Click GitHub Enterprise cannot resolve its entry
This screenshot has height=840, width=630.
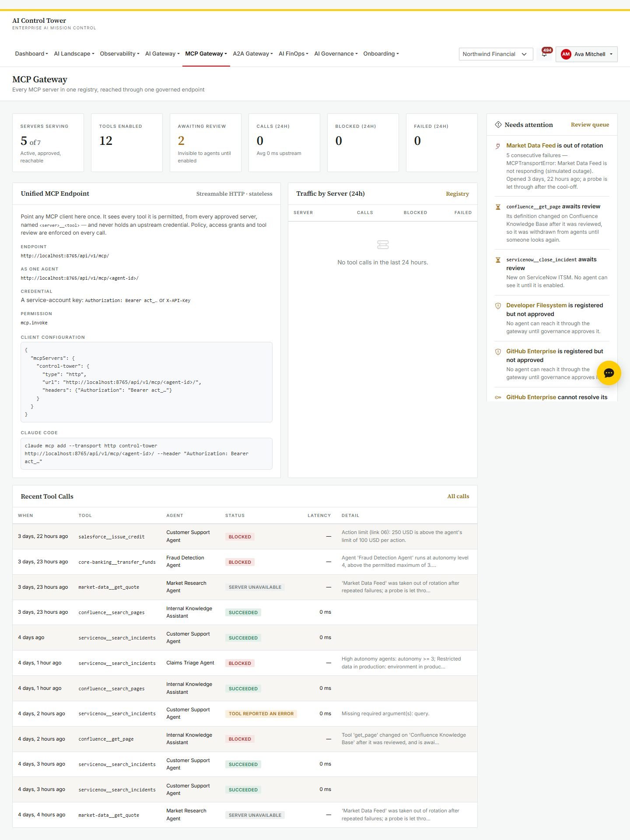pos(557,397)
